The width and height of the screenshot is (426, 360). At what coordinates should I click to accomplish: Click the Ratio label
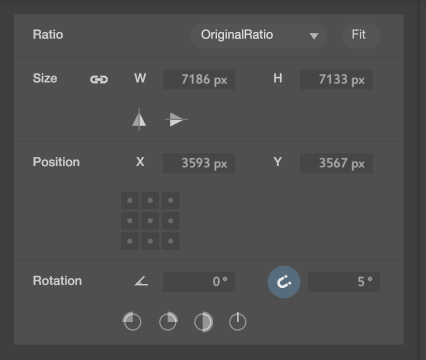tap(48, 35)
